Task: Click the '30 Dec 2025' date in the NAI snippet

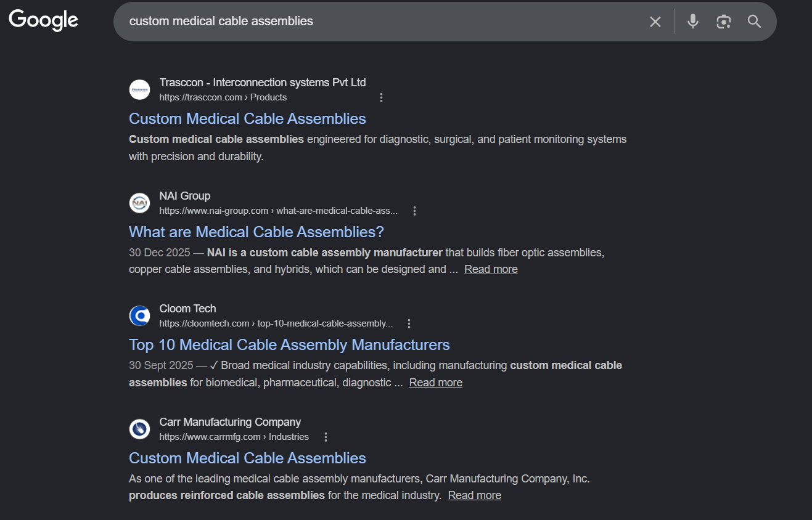Action: [x=160, y=253]
